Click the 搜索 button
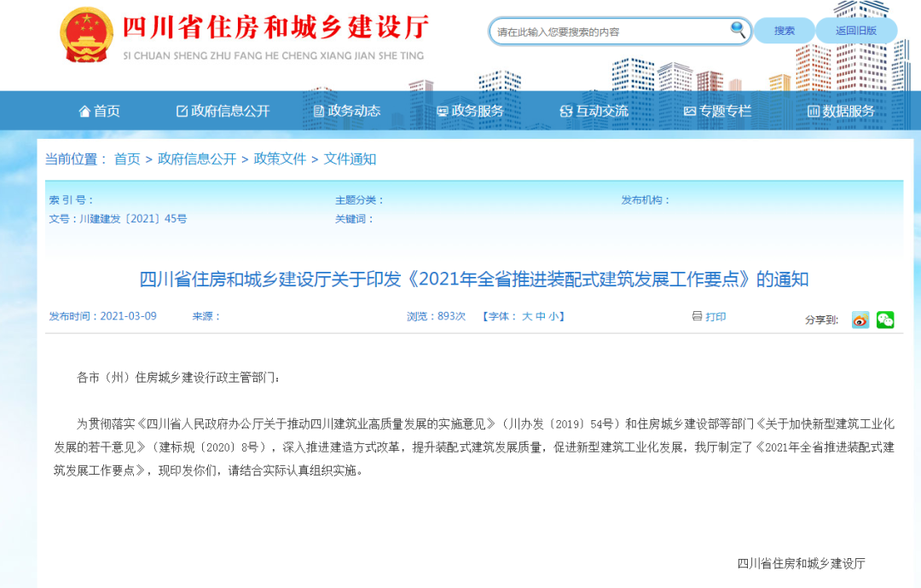 (x=785, y=31)
